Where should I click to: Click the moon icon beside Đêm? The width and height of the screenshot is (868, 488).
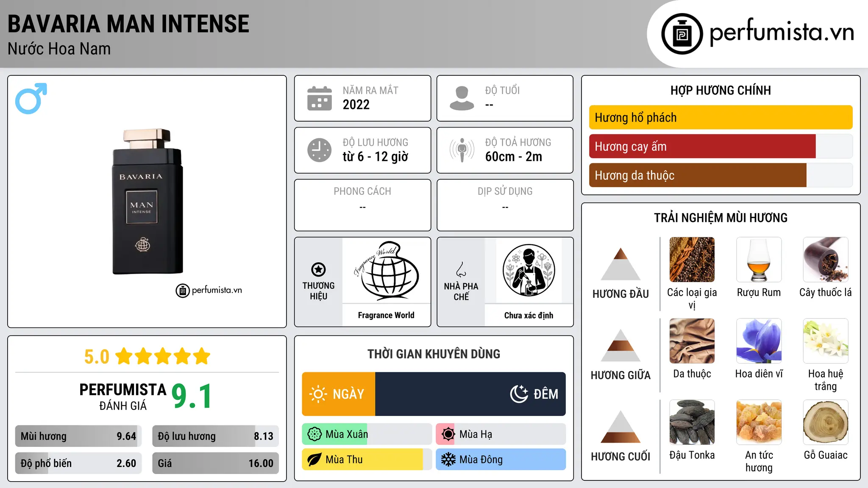click(519, 394)
